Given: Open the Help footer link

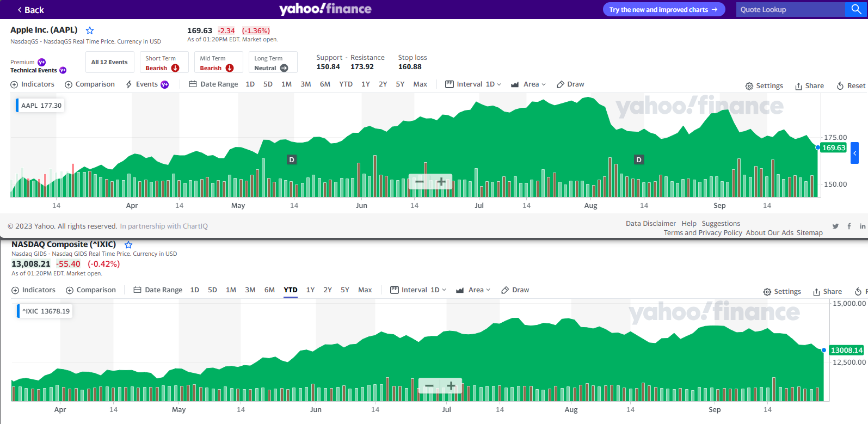Looking at the screenshot, I should (x=689, y=224).
